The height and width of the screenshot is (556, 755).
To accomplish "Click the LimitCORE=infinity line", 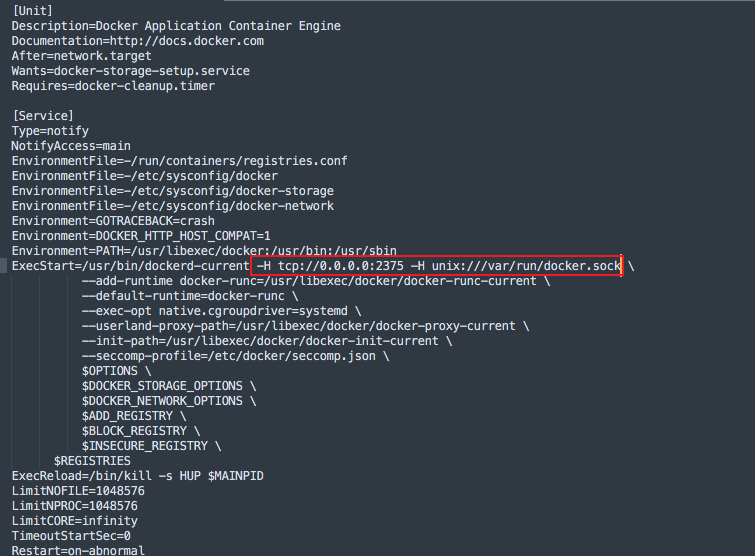I will pos(75,521).
